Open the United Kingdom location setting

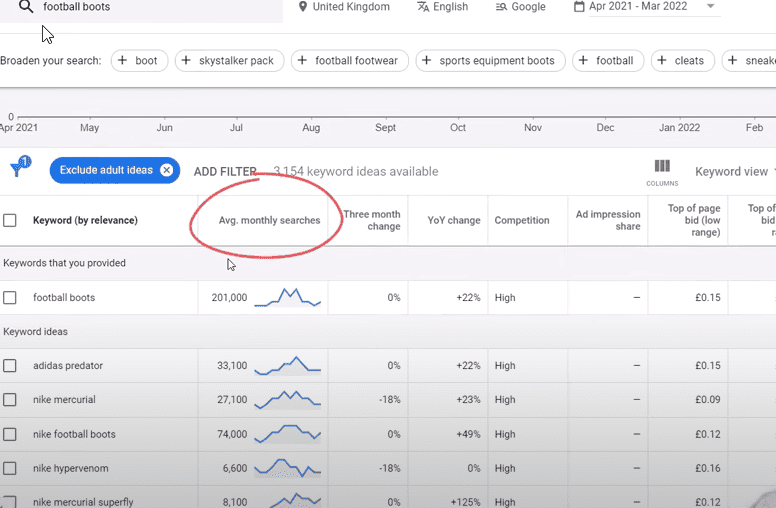(x=344, y=7)
